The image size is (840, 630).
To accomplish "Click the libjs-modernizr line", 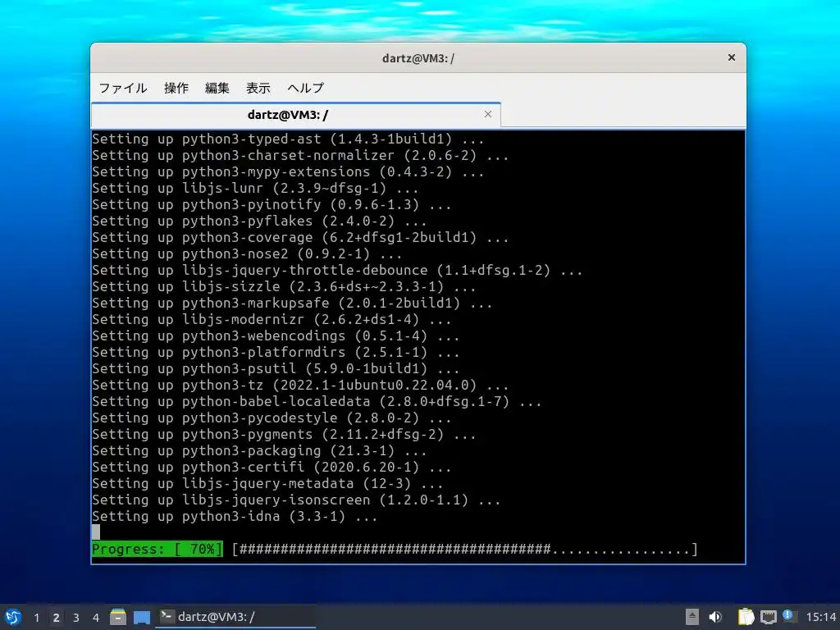I will tap(272, 320).
